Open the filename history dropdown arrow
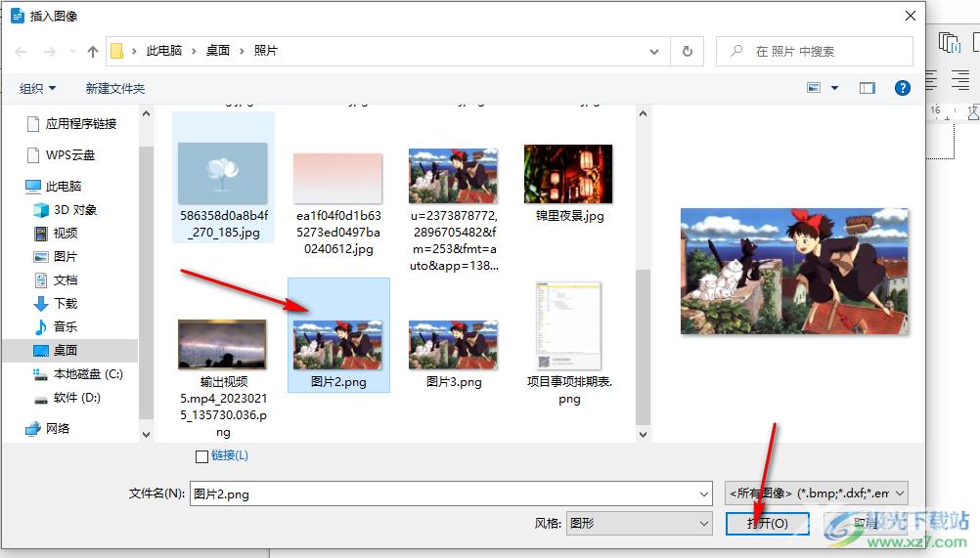980x558 pixels. 704,494
